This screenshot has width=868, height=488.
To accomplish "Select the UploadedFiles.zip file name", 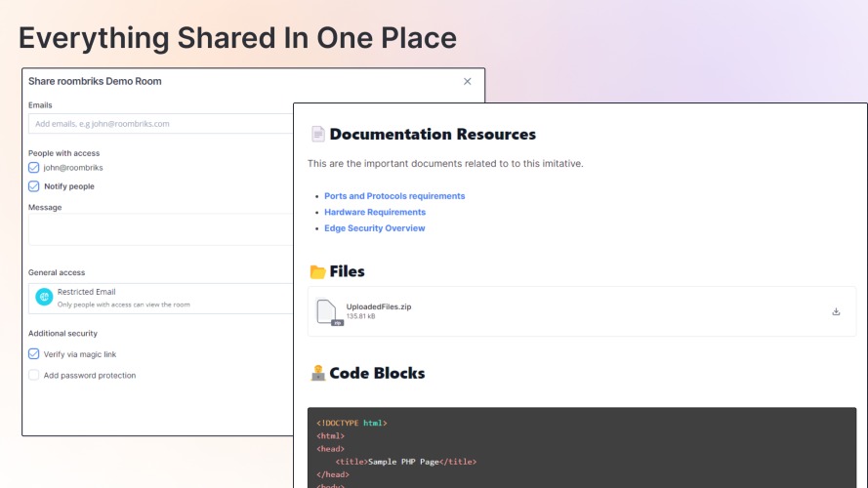I will [379, 306].
